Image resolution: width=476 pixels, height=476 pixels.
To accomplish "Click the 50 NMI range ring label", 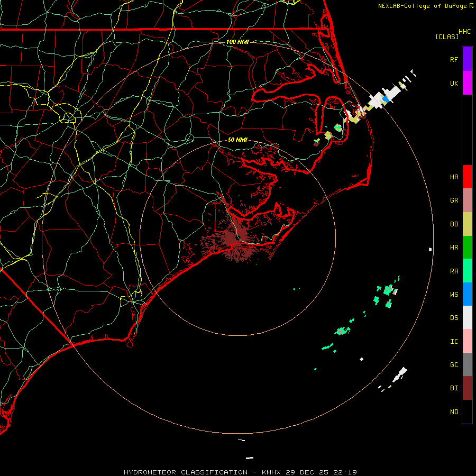I will coord(237,140).
